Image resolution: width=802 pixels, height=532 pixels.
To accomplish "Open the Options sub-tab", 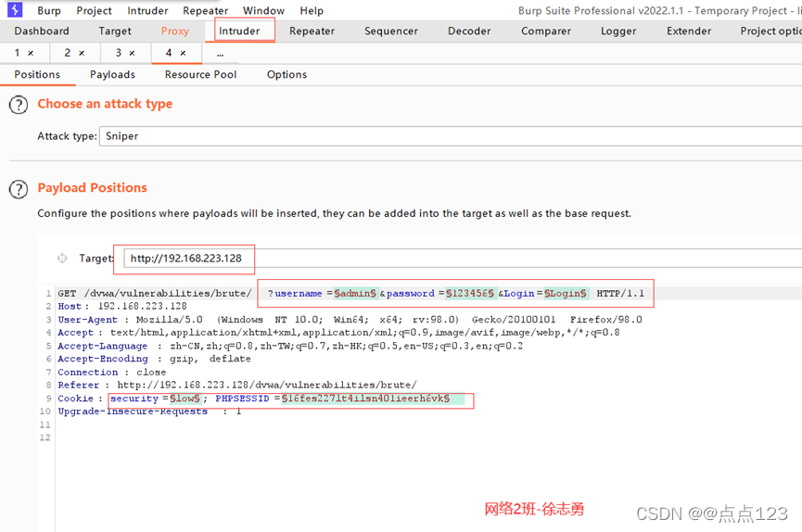I will [286, 75].
